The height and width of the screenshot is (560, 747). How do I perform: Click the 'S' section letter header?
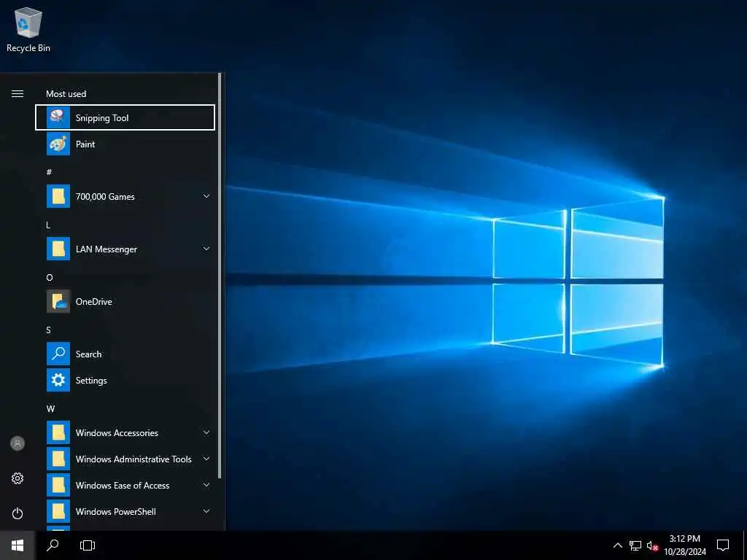(49, 330)
